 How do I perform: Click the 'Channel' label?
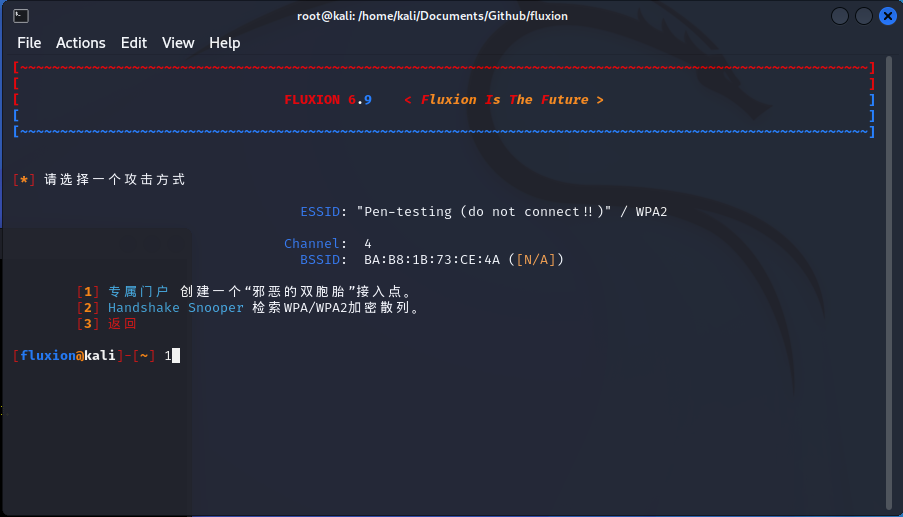[x=312, y=244]
